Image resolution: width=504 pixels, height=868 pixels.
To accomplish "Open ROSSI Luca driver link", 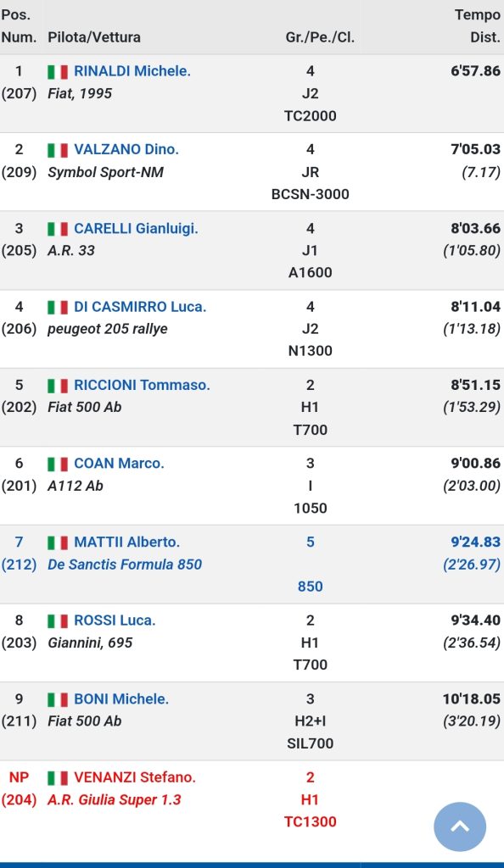I will click(115, 620).
